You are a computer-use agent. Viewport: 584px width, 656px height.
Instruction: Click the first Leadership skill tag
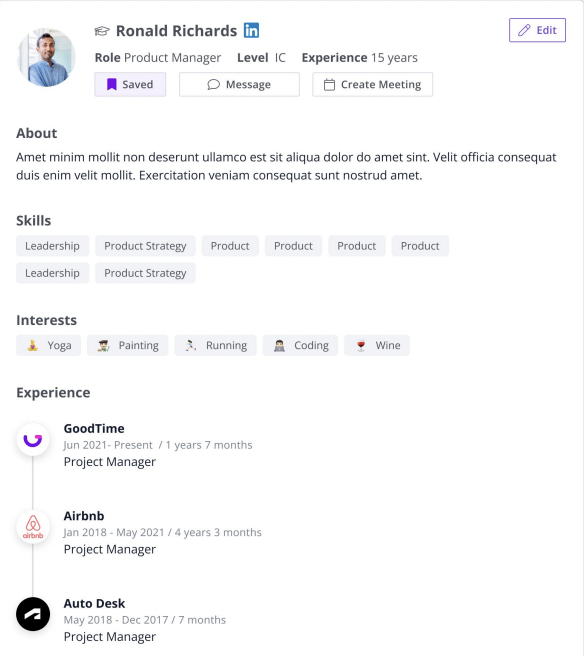pyautogui.click(x=53, y=246)
